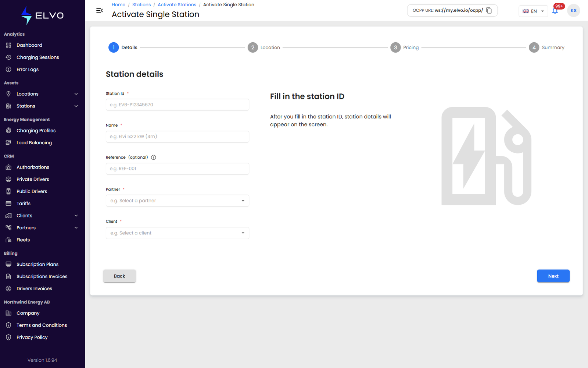
Task: Click the Dashboard grid icon
Action: (8, 45)
